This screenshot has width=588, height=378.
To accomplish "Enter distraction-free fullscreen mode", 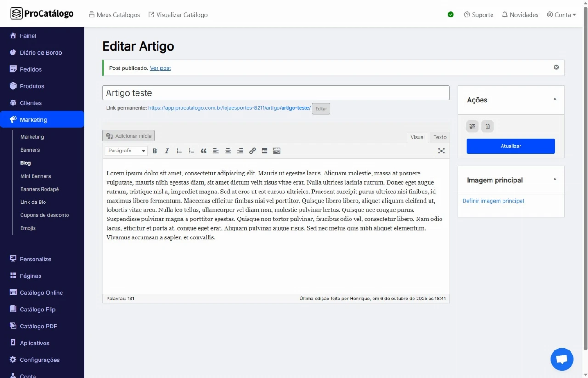I will click(x=441, y=151).
